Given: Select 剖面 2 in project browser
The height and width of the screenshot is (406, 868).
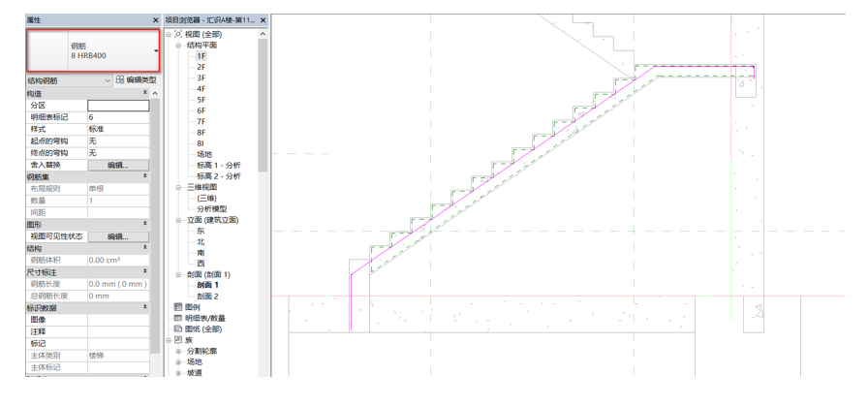Looking at the screenshot, I should pos(208,296).
